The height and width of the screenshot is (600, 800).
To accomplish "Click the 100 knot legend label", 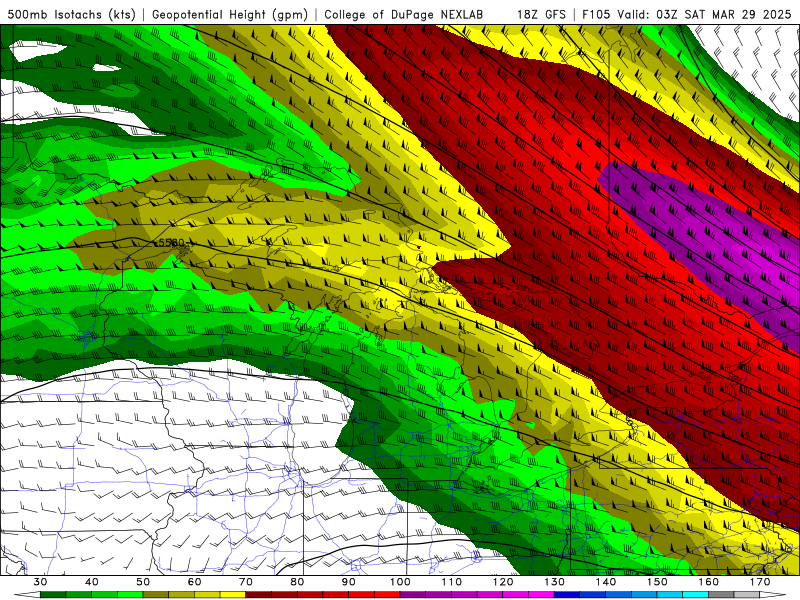I will 400,582.
